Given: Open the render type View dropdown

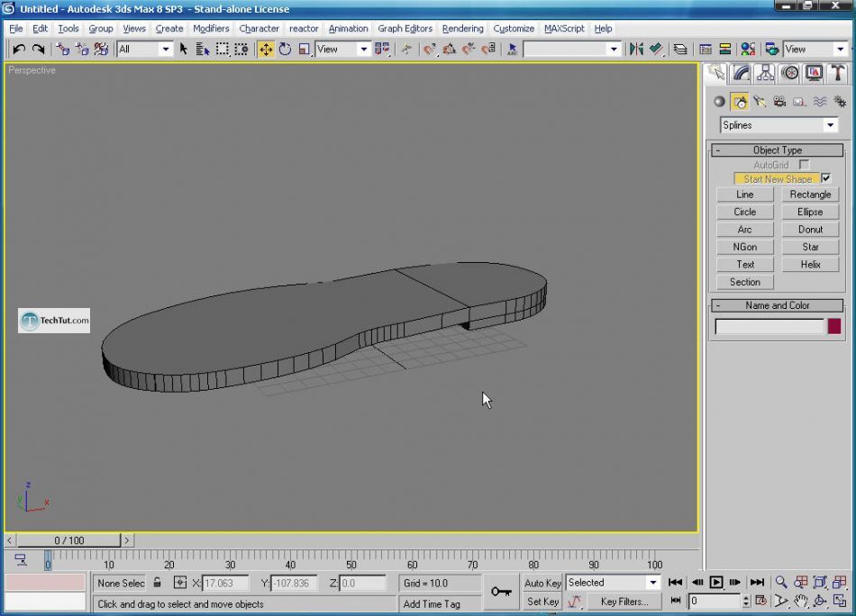Looking at the screenshot, I should [x=815, y=50].
